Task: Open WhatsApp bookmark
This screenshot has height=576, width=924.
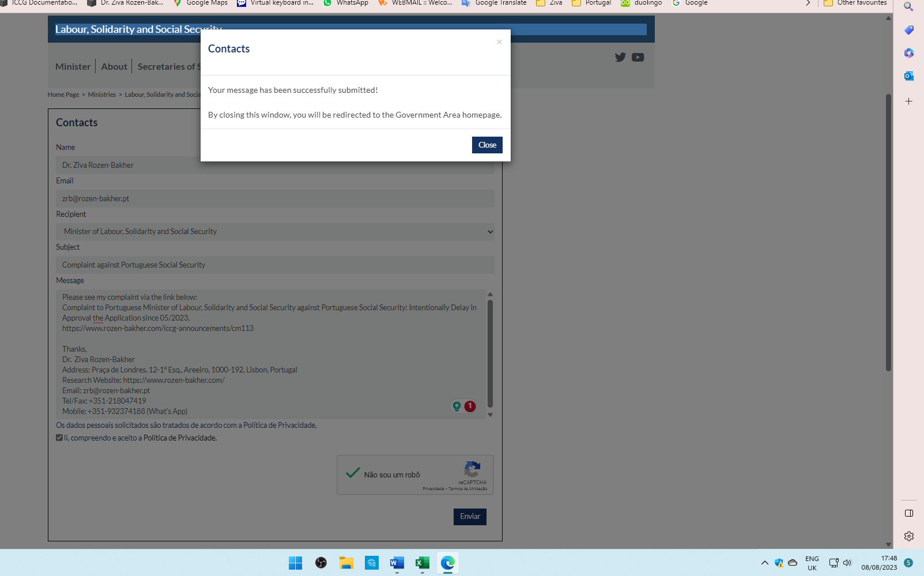Action: 346,3
